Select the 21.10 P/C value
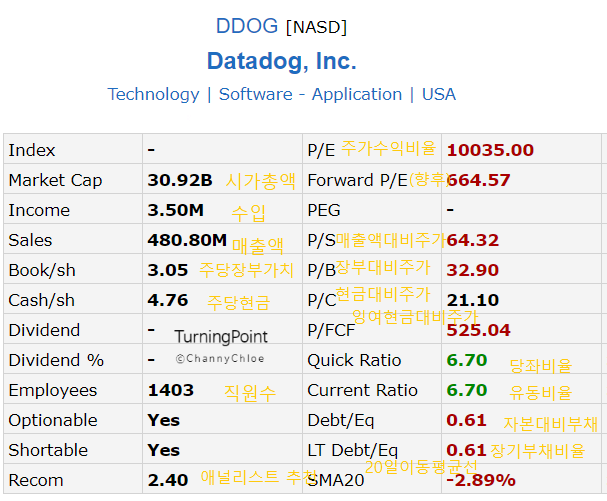Screen dimensions: 607x501 point(473,300)
